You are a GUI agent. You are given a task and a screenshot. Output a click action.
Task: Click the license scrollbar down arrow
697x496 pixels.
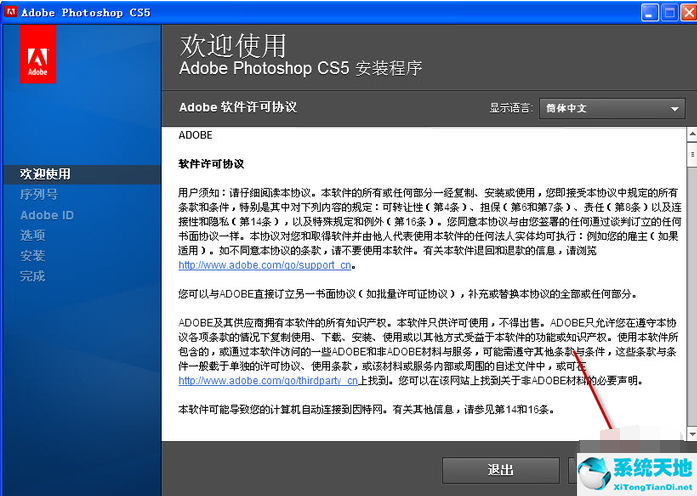tap(692, 434)
